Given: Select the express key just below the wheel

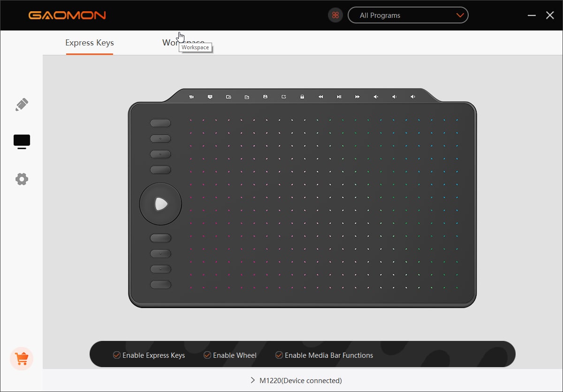Looking at the screenshot, I should point(160,238).
